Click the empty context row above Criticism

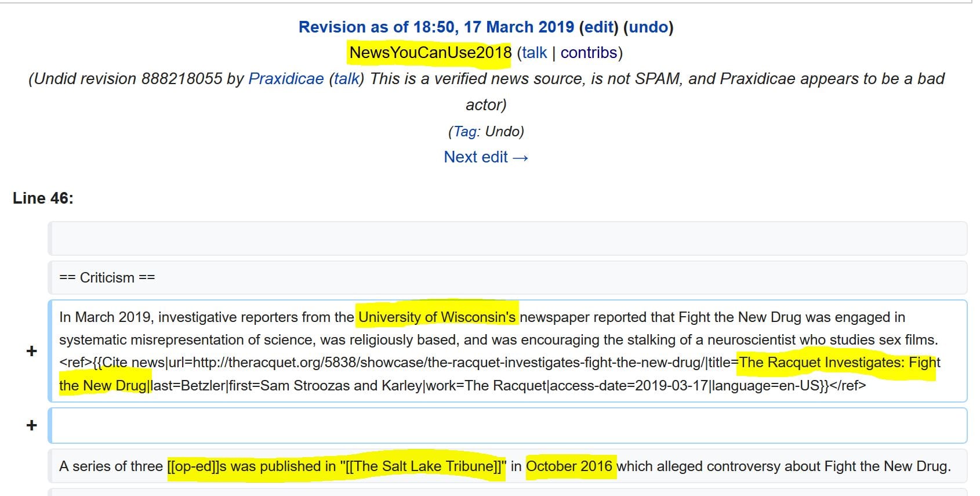[507, 238]
